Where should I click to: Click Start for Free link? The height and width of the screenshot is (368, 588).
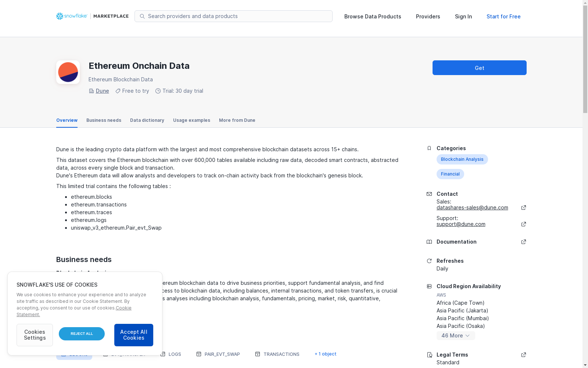(503, 17)
